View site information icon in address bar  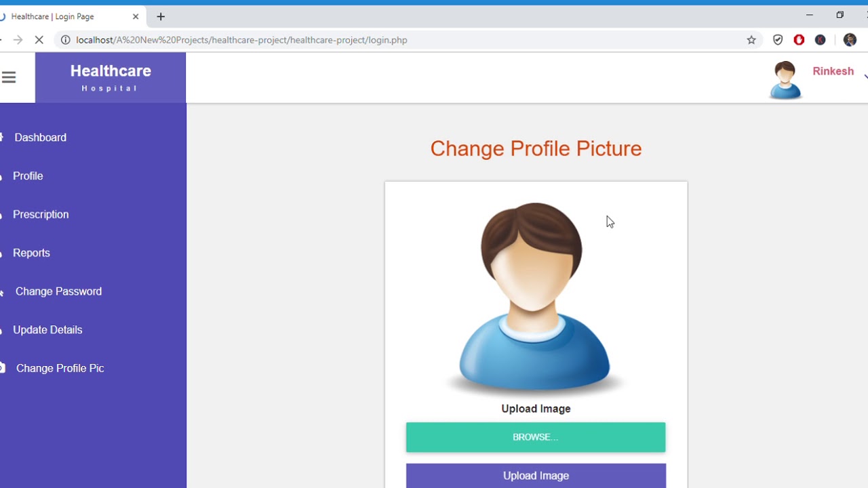coord(65,40)
